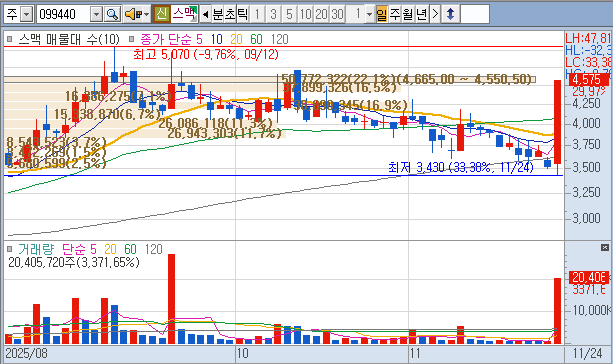Open the 주 market type dropdown at far left

26,15
